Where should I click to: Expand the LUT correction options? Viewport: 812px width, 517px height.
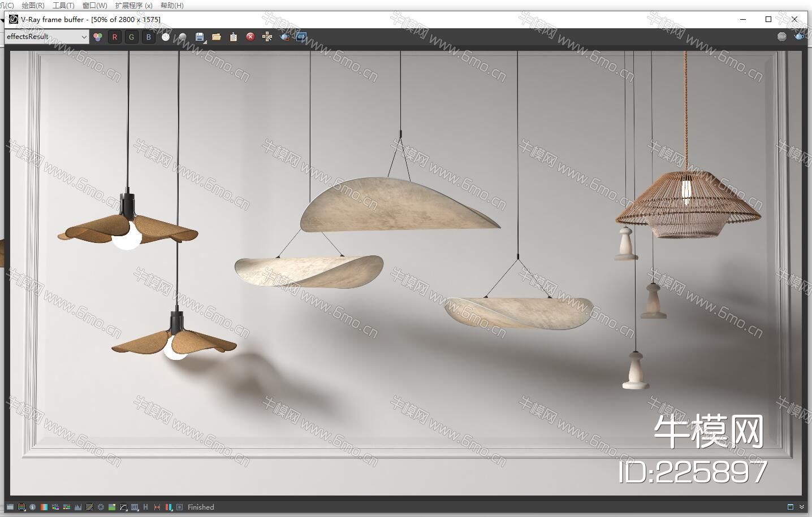pyautogui.click(x=135, y=507)
